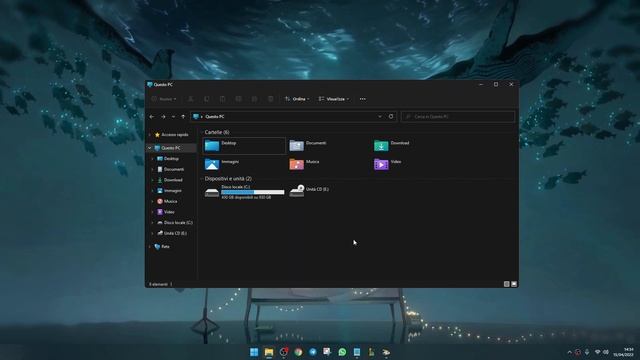Click the Copy toolbar icon
The height and width of the screenshot is (360, 640).
click(207, 99)
